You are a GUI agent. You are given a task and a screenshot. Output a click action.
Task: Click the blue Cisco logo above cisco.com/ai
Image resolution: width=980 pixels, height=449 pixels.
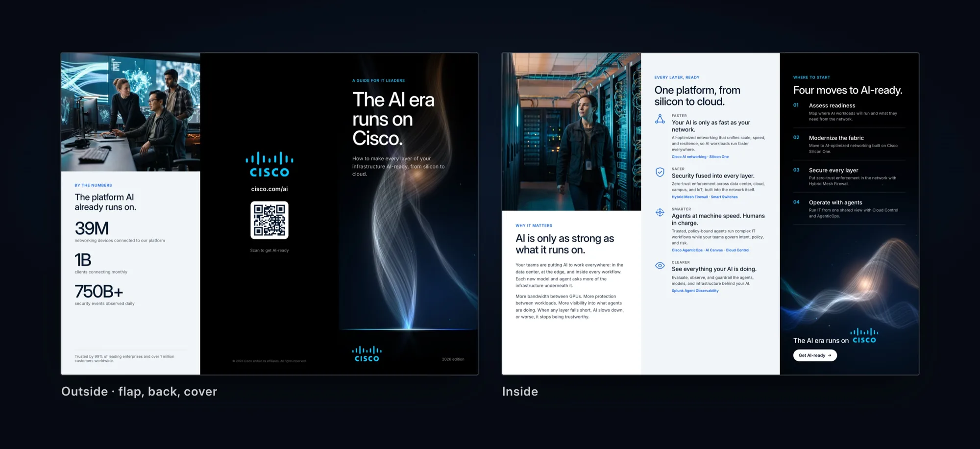click(269, 165)
